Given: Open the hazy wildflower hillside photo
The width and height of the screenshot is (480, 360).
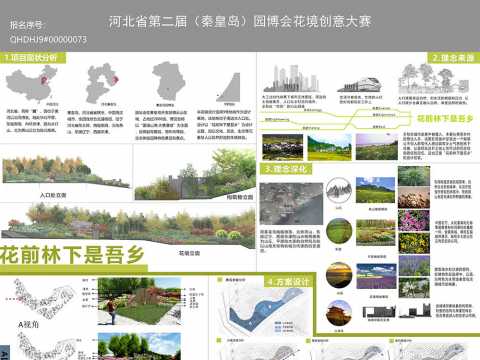Looking at the screenshot, I should (x=377, y=147).
